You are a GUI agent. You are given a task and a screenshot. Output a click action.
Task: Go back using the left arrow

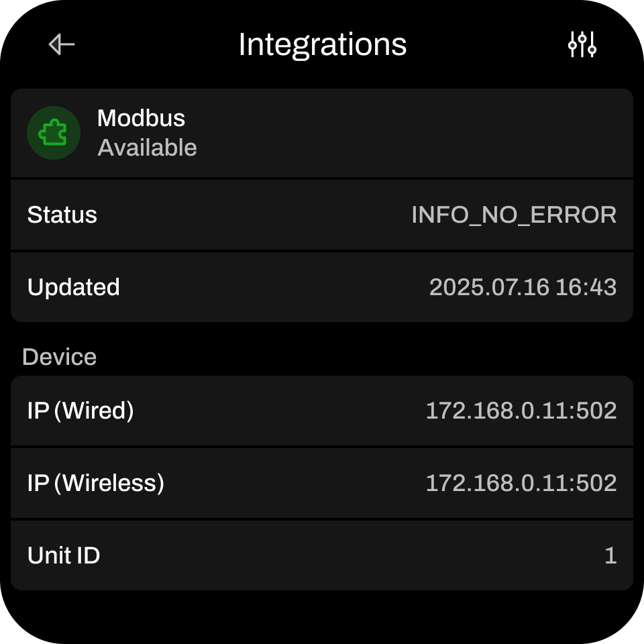(62, 45)
